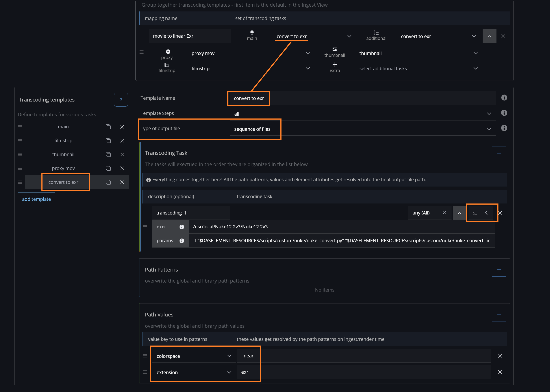Click the extension value key dropdown
The width and height of the screenshot is (550, 392).
tap(229, 371)
